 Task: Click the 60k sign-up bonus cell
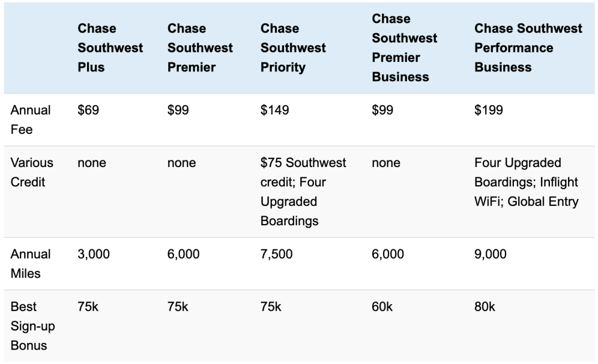pos(382,307)
